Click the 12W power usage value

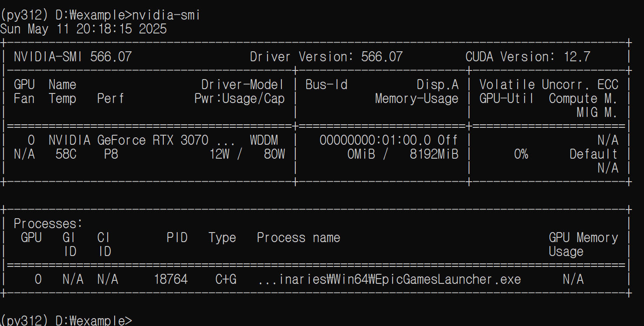[219, 154]
